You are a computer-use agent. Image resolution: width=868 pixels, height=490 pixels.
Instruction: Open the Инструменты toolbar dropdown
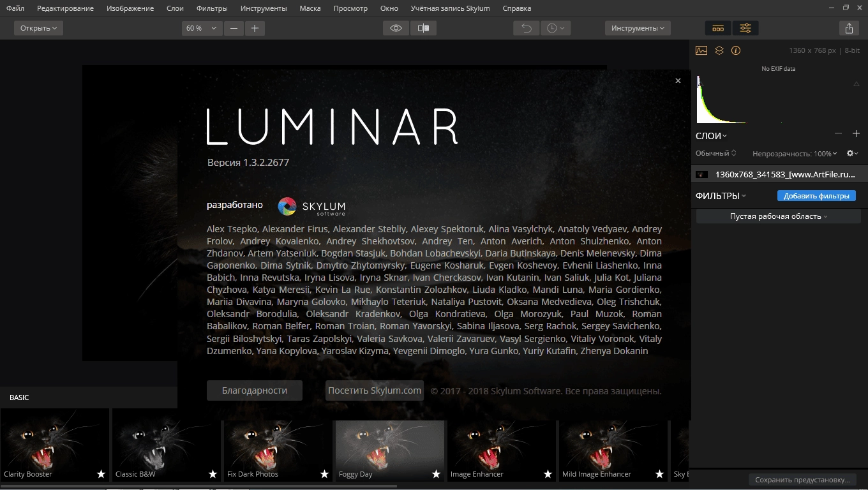click(638, 28)
